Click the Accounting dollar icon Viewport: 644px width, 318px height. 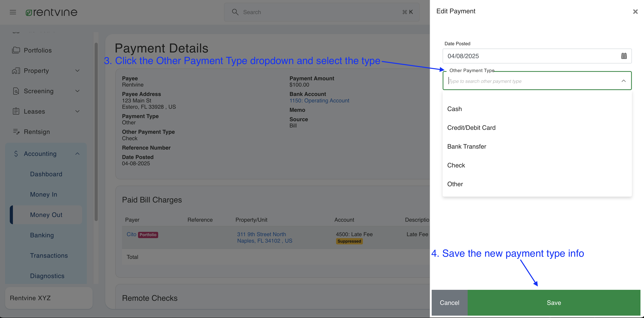point(16,154)
